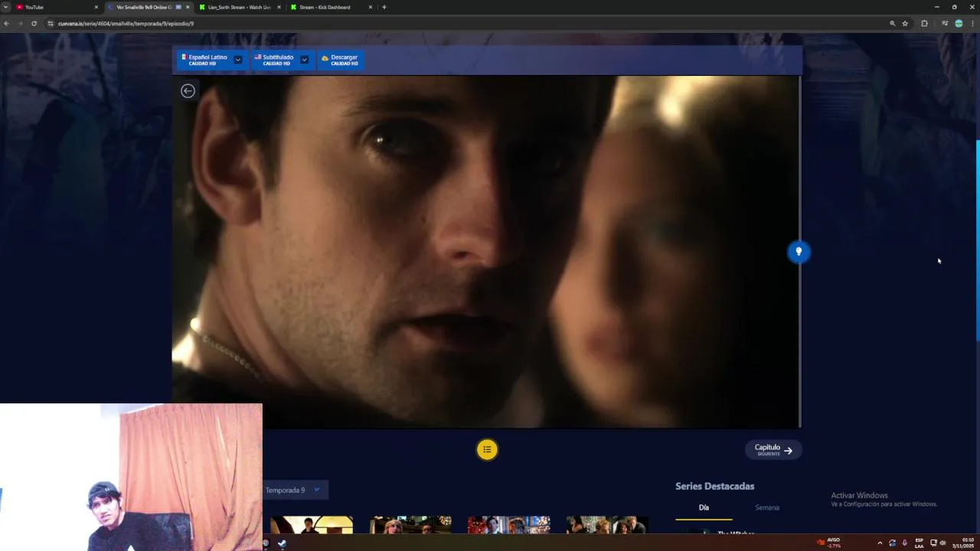Open the AVGO stock widget in taskbar
Viewport: 980px width, 551px height.
[x=828, y=543]
